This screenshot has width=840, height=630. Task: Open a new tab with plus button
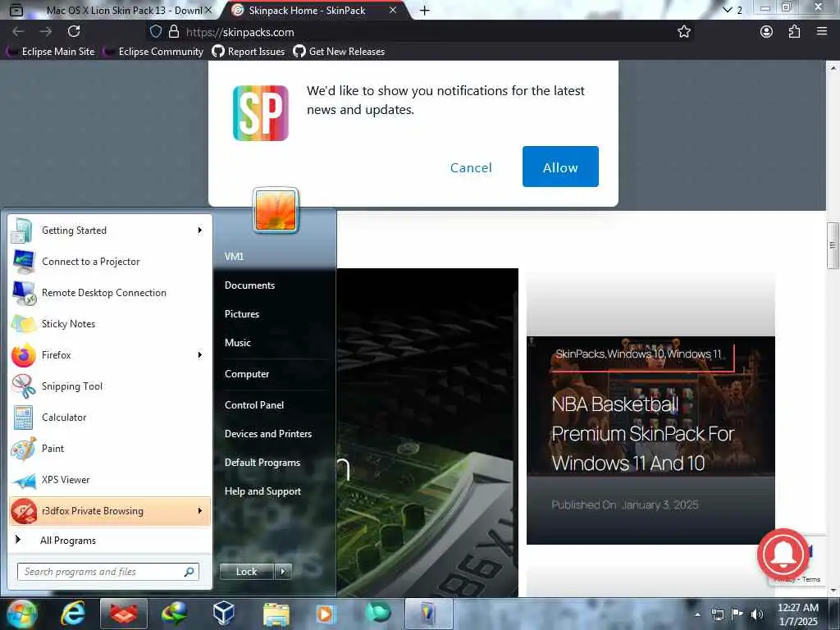point(424,10)
